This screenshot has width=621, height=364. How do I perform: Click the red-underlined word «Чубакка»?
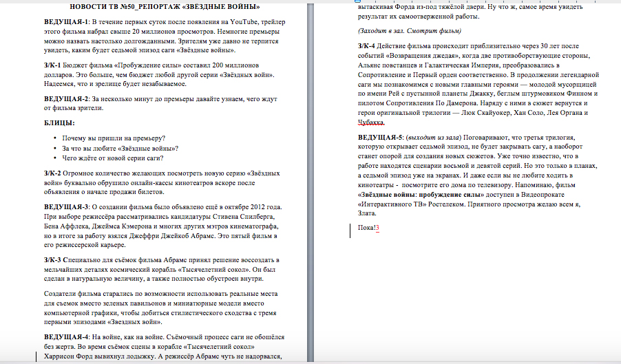coord(370,122)
